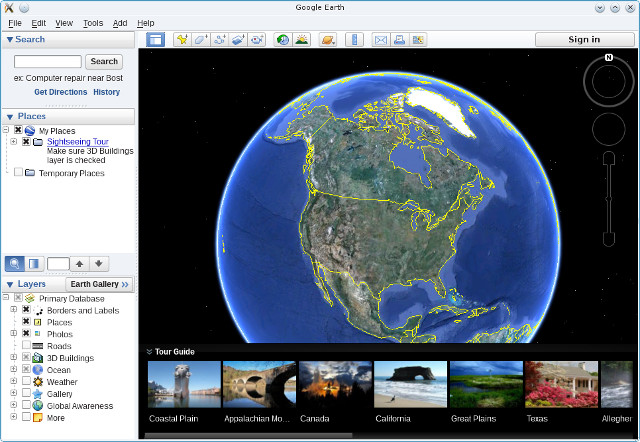The image size is (640, 442).
Task: Enable the Roads layer checkbox
Action: click(26, 345)
